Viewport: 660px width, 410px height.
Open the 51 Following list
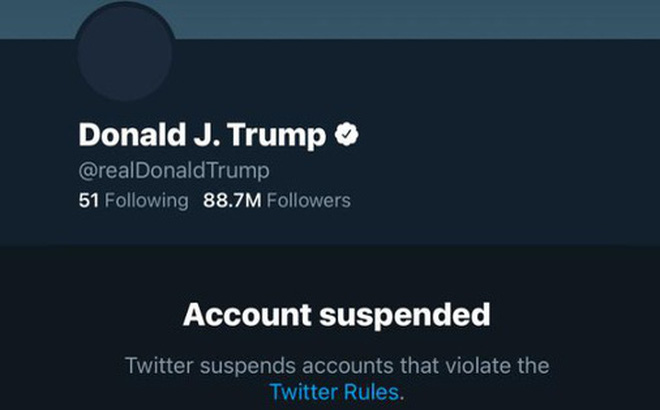[133, 200]
